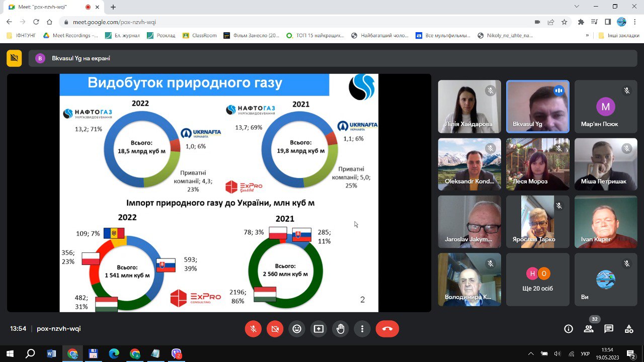Toggle the microphone on
Viewport: 644px width, 362px height.
(253, 329)
